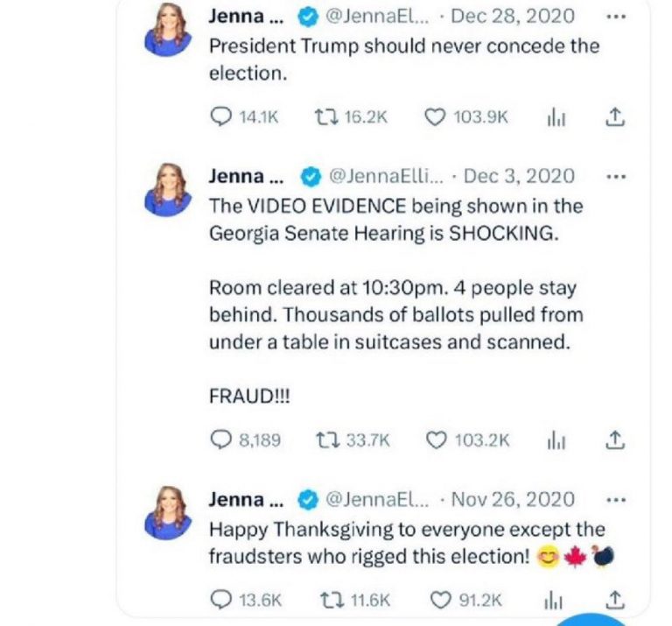672x626 pixels.
Task: Share the Georgia Senate Hearing tweet
Action: (615, 440)
